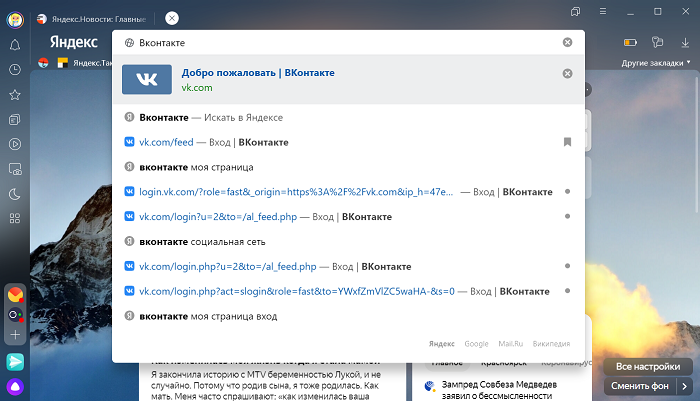Open vk.com/login.php?u=2 suggestion
700x401 pixels.
coord(348,267)
